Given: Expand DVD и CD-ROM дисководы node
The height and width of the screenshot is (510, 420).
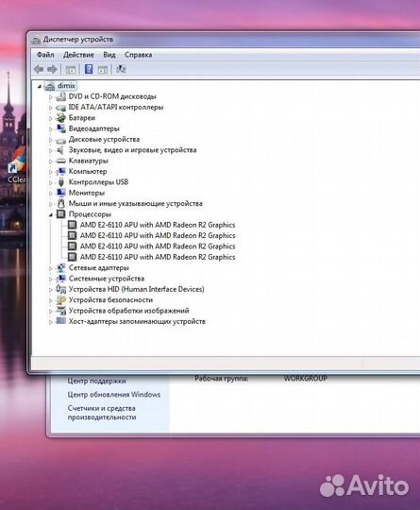Looking at the screenshot, I should tap(50, 97).
